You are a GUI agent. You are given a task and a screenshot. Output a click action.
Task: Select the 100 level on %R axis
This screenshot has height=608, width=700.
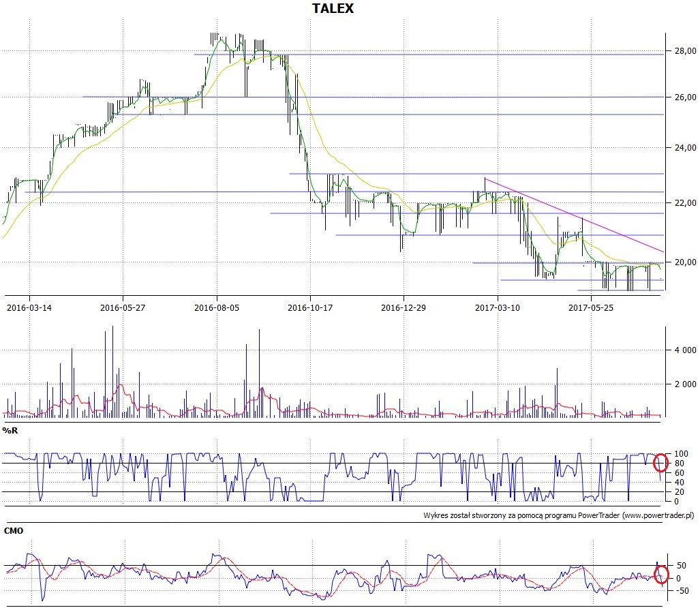coord(681,454)
